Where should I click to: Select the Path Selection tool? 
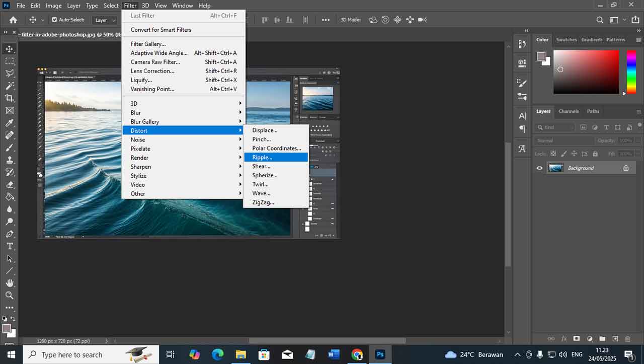[x=9, y=258]
